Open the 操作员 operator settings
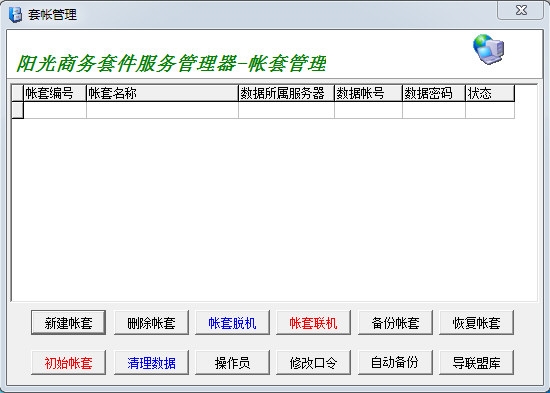The width and height of the screenshot is (550, 393). (x=232, y=362)
